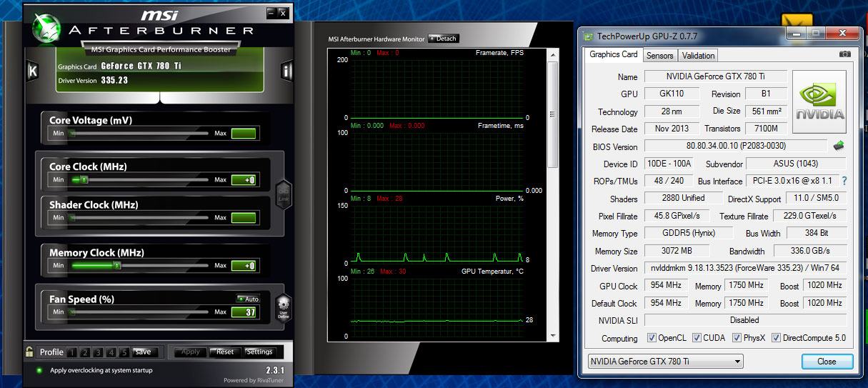Click the Core Voltage value box
The height and width of the screenshot is (388, 868).
click(244, 134)
